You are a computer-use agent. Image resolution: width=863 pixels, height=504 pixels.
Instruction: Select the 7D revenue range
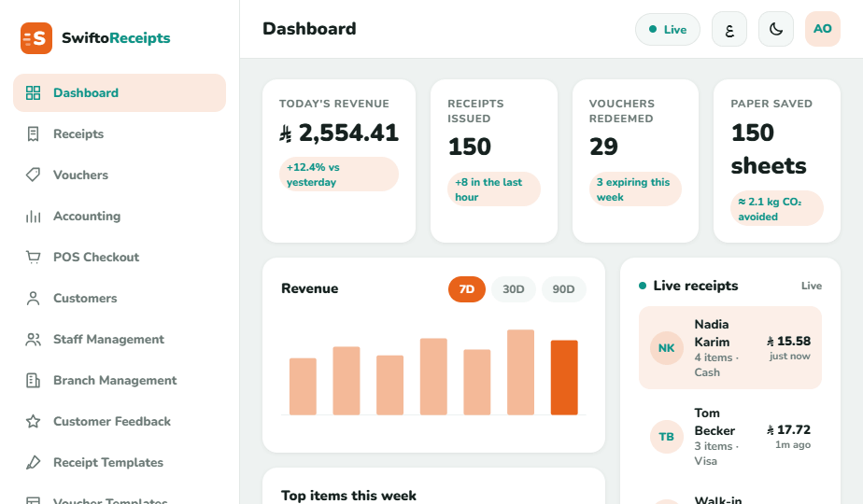[x=467, y=289]
